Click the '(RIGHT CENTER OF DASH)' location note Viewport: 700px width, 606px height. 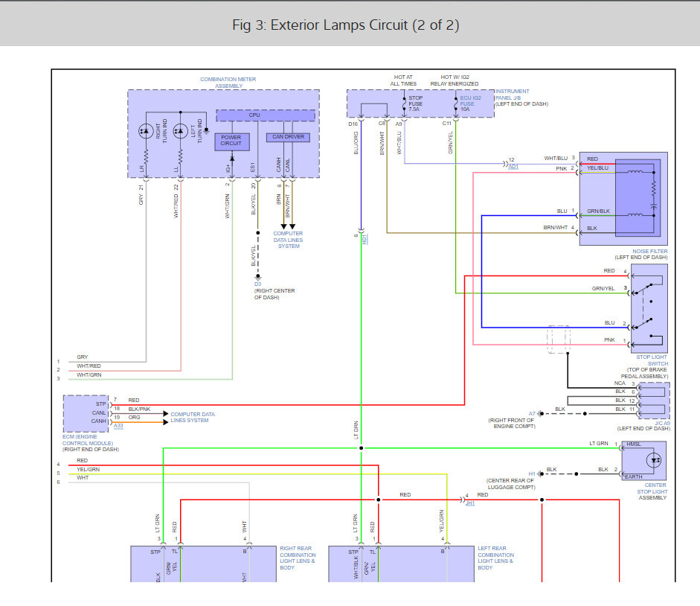274,293
